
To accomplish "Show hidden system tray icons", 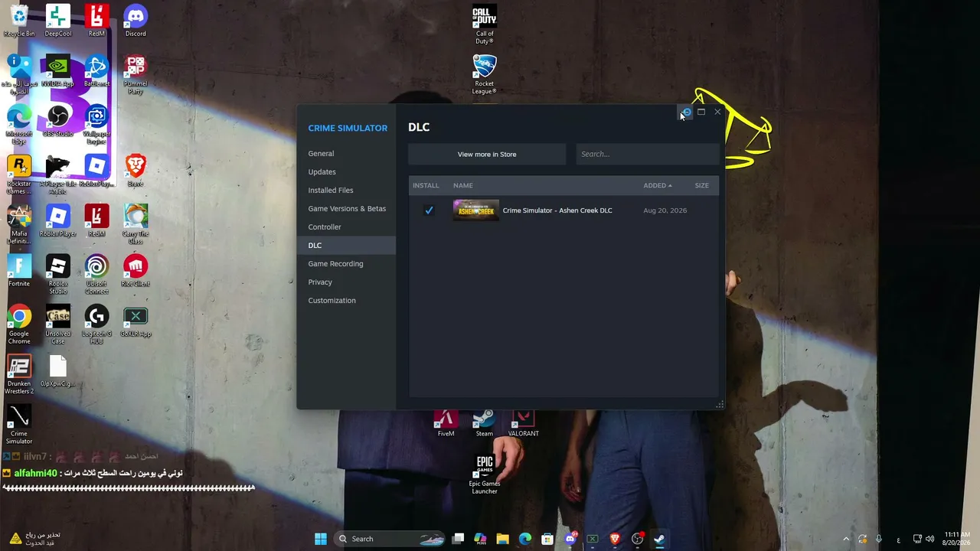I will click(846, 539).
